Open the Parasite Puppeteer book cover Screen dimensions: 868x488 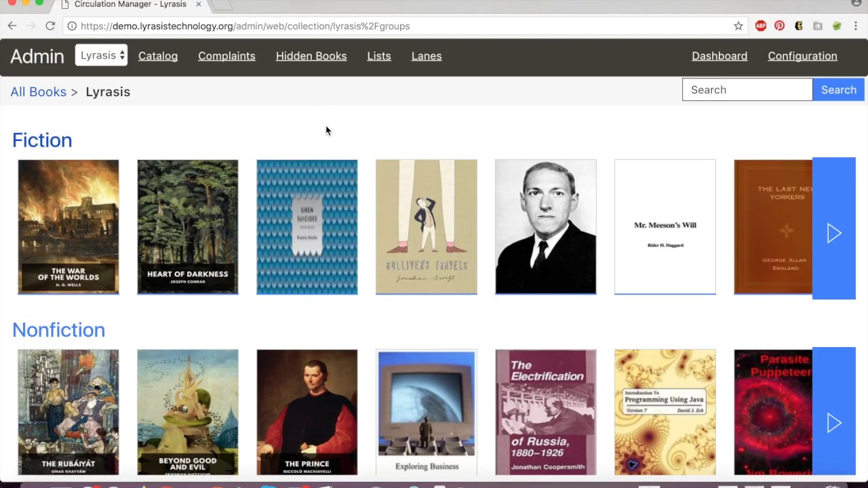(x=773, y=412)
